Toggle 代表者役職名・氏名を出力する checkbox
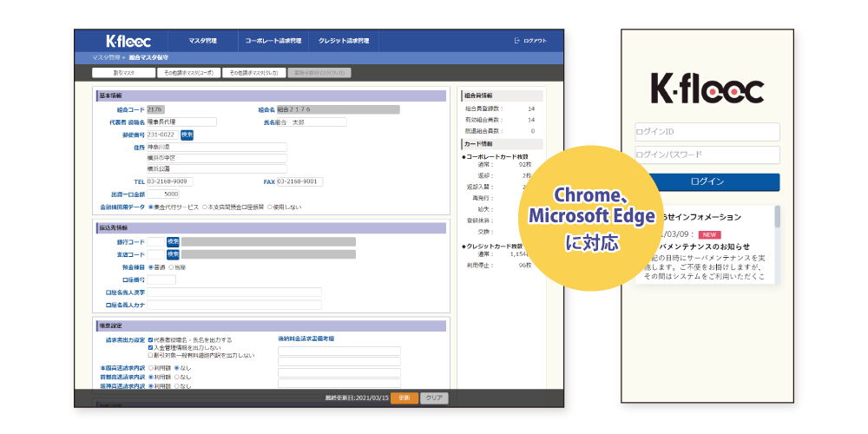This screenshot has height=434, width=868. (150, 340)
